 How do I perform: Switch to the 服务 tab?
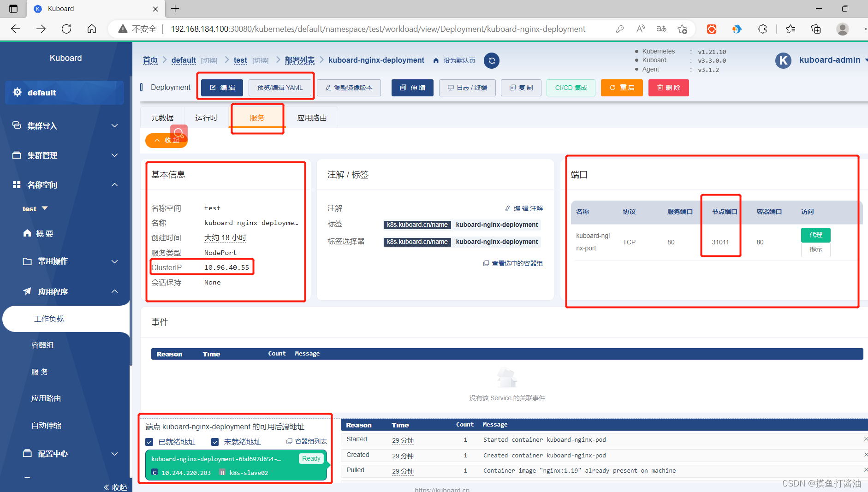click(257, 118)
